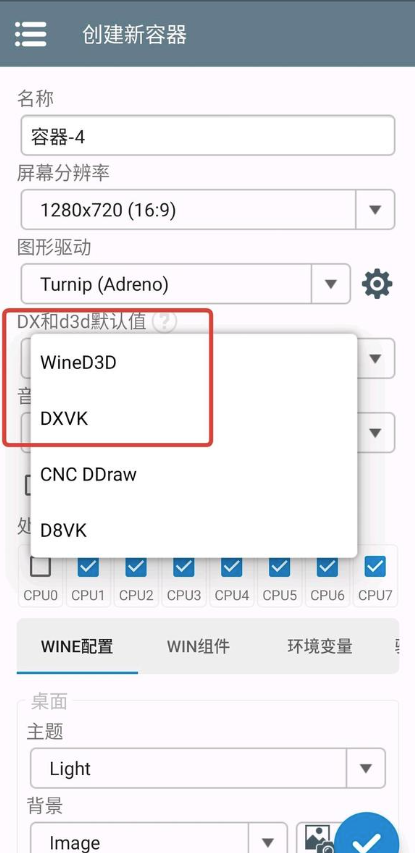
Task: Open the 环境变量 tab
Action: [x=320, y=646]
